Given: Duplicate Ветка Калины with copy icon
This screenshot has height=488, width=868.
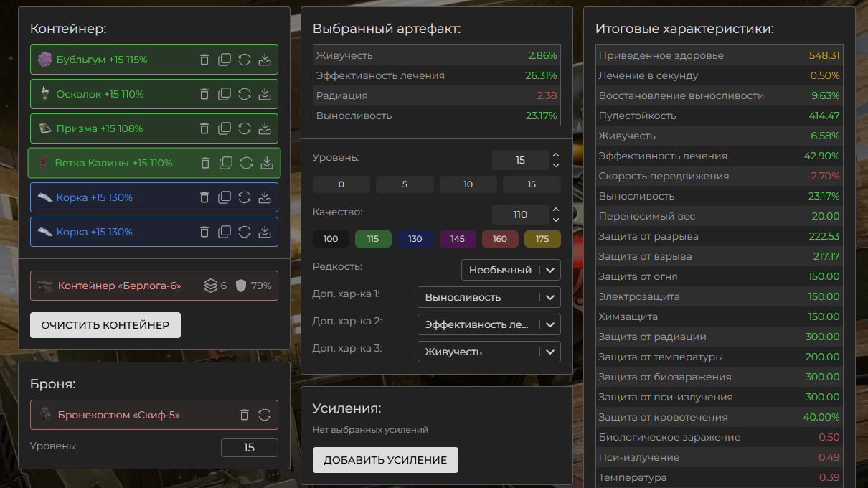Looking at the screenshot, I should [226, 163].
